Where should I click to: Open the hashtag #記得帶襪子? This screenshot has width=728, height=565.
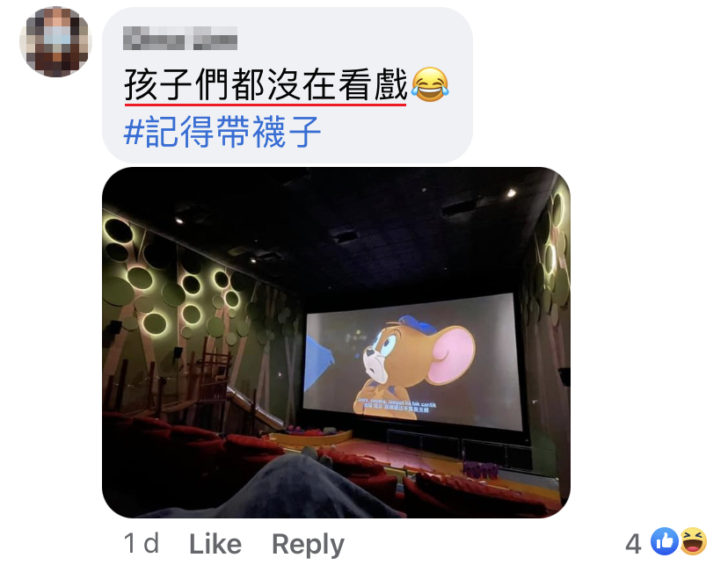tap(222, 132)
